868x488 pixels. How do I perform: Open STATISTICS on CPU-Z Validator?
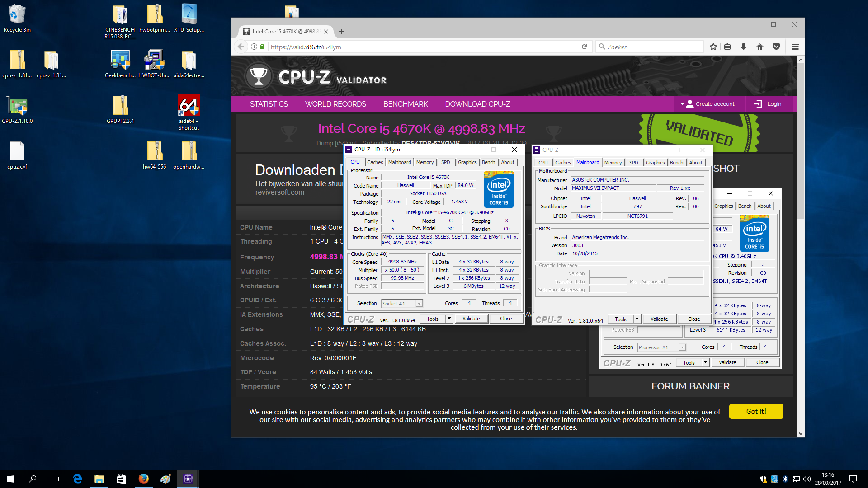pyautogui.click(x=269, y=104)
